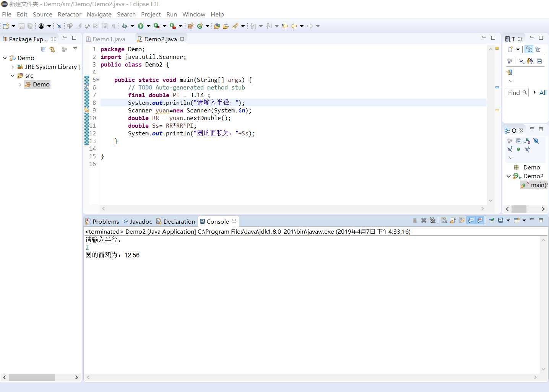Run the program with green Run button

pos(141,26)
